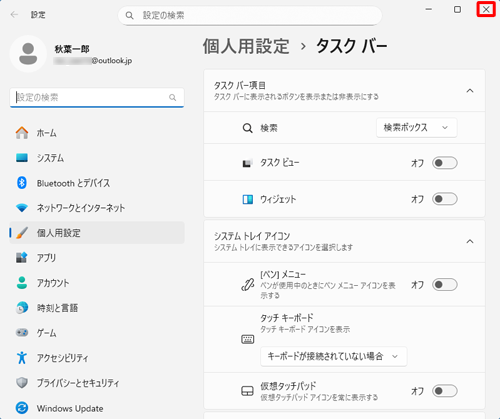Click the ウィジェット icon

(x=247, y=199)
